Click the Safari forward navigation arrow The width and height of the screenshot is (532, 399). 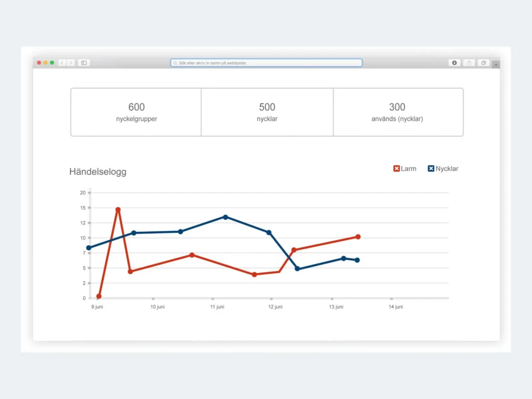click(x=71, y=63)
